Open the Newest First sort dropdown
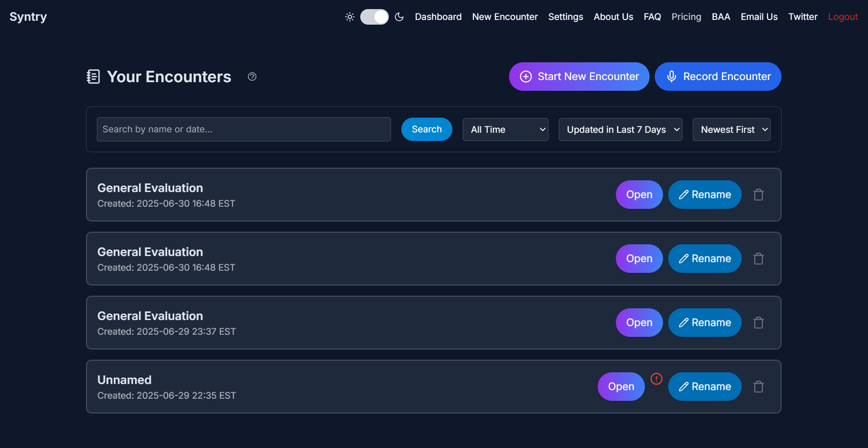 (732, 130)
